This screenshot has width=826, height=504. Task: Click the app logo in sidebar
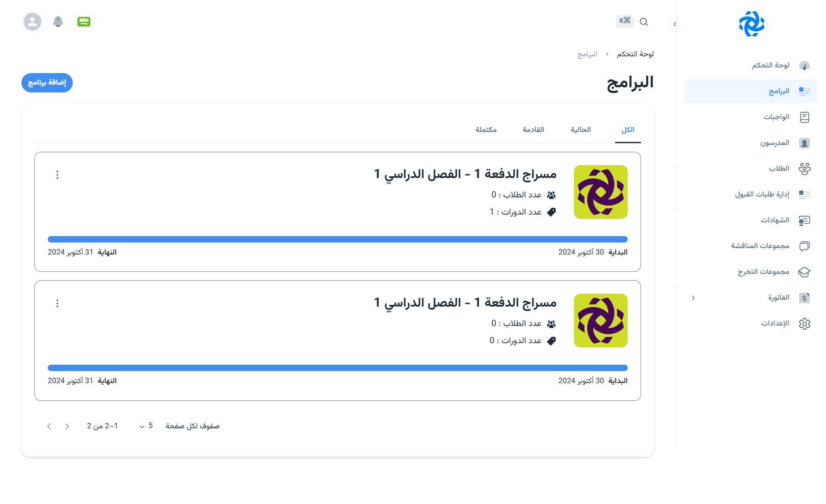click(x=751, y=24)
